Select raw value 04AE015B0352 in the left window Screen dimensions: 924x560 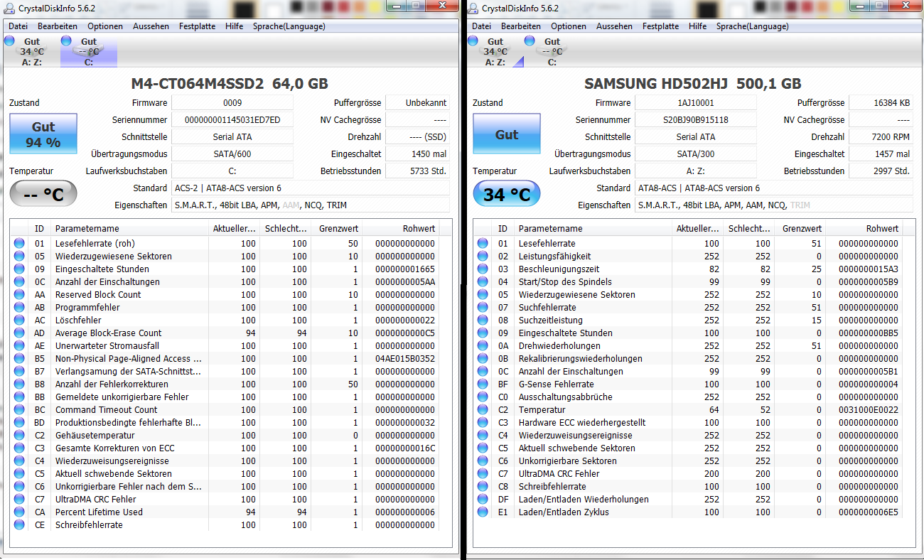pos(404,359)
